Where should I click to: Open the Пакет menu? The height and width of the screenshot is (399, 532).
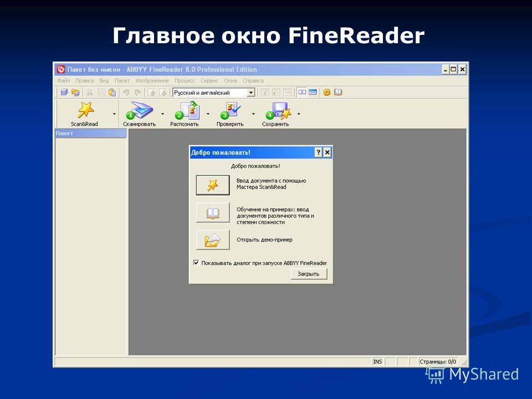122,81
